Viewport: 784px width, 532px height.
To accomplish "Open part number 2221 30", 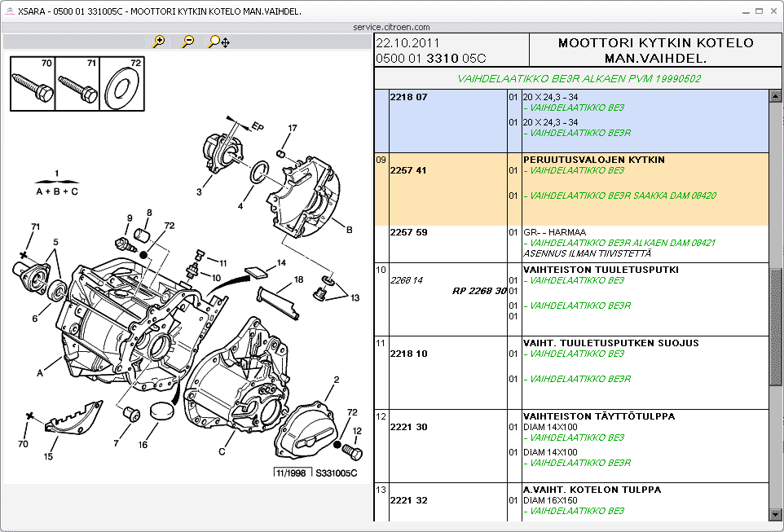I will pyautogui.click(x=408, y=427).
